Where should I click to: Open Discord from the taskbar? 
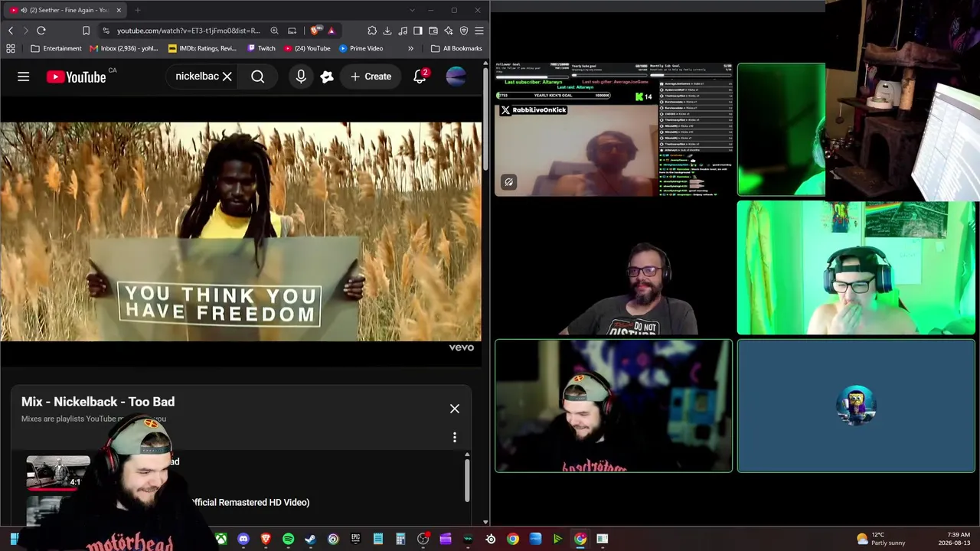(x=243, y=539)
